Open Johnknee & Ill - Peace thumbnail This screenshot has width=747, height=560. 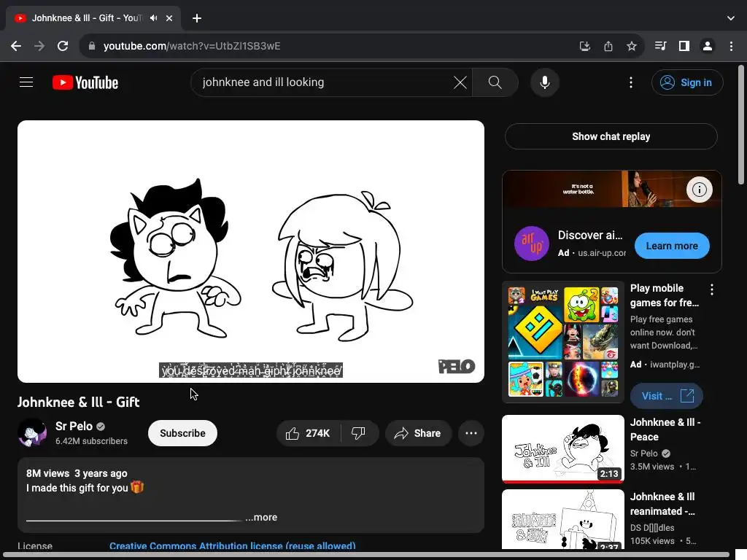pyautogui.click(x=563, y=449)
